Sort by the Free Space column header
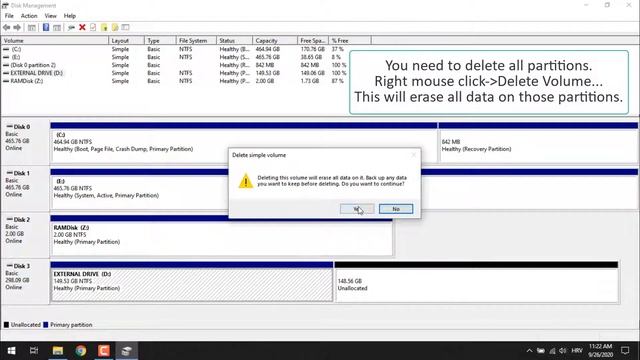The width and height of the screenshot is (640, 360). coord(313,41)
